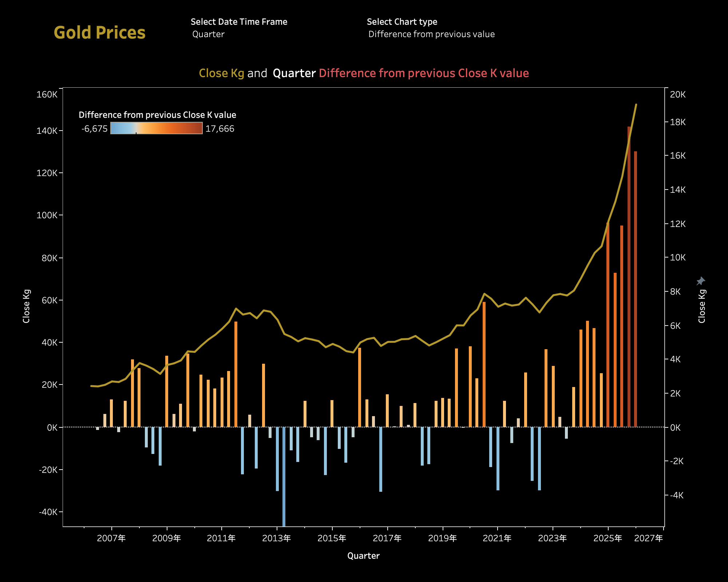The image size is (728, 582).
Task: Open the Difference from previous value dropdown
Action: [x=431, y=34]
